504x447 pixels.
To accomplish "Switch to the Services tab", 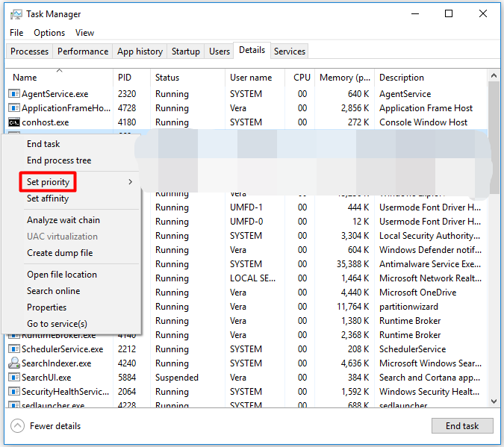I will [289, 51].
